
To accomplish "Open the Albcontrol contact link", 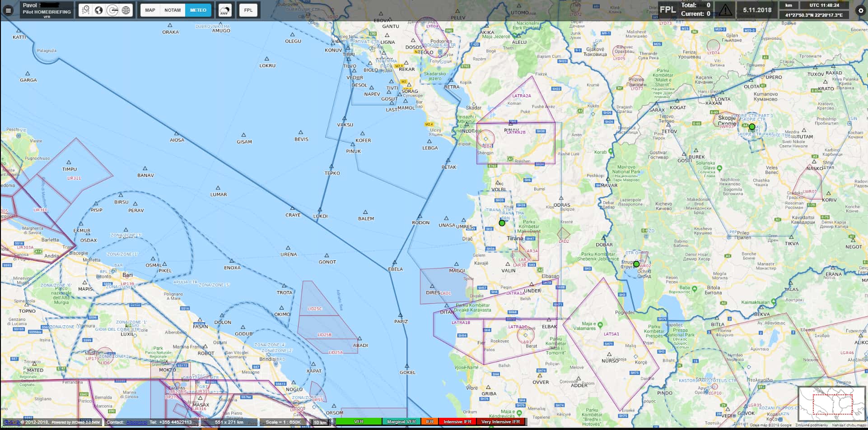I will (136, 422).
